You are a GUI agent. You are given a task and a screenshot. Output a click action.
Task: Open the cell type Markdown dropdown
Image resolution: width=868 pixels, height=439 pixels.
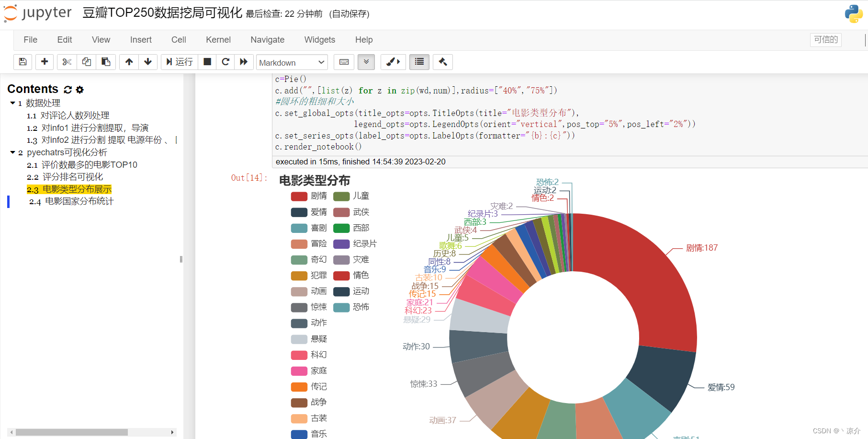292,62
